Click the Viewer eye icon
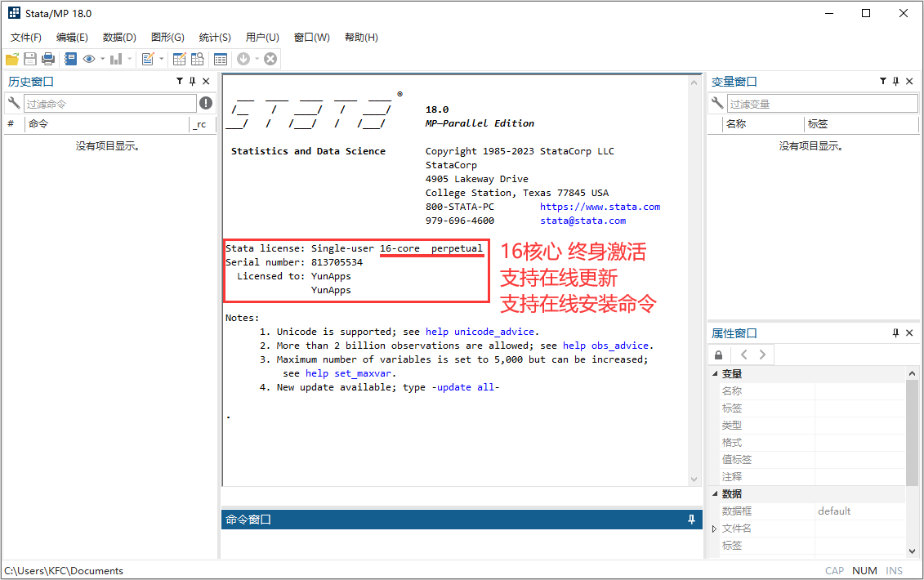The image size is (924, 580). click(89, 59)
